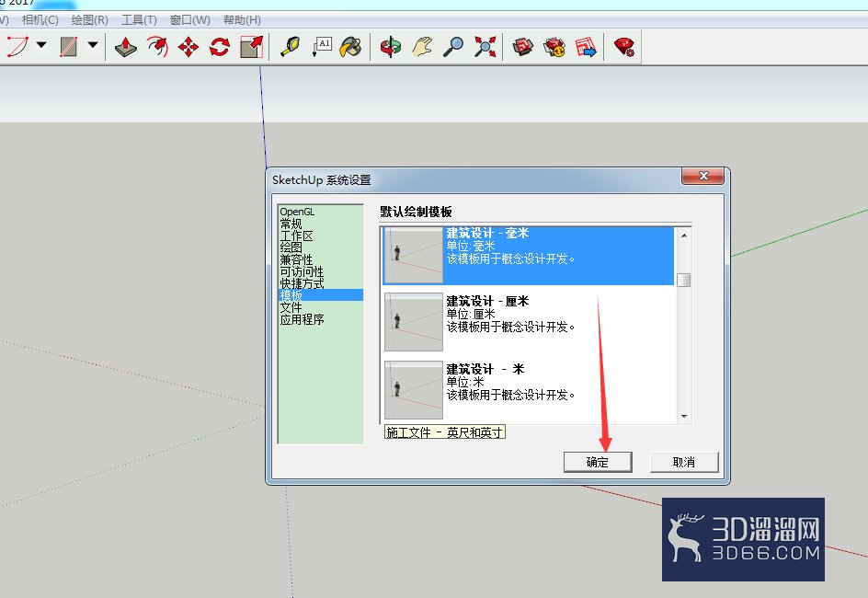Open the Extension Manager ruby icon
868x598 pixels.
624,47
